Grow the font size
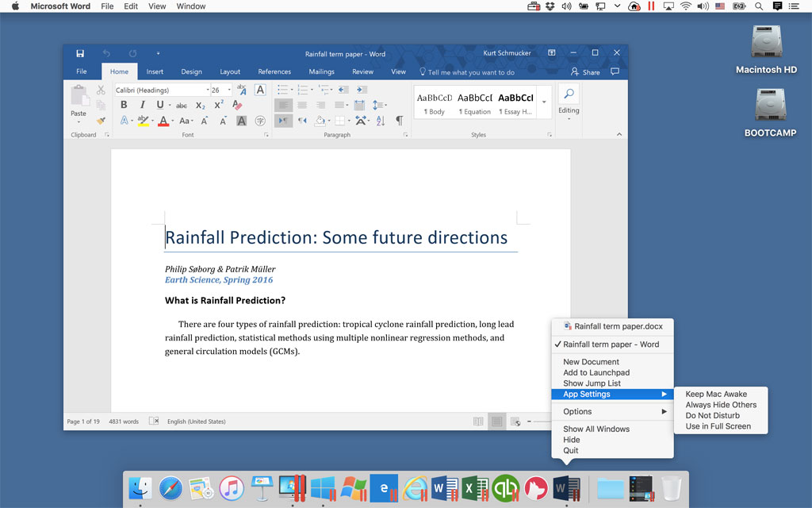This screenshot has width=812, height=508. (x=205, y=121)
